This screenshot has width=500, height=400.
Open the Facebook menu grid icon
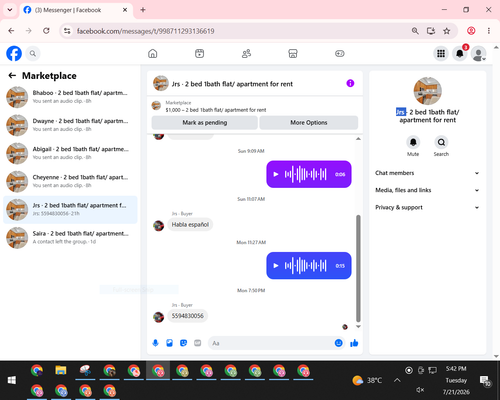point(441,53)
